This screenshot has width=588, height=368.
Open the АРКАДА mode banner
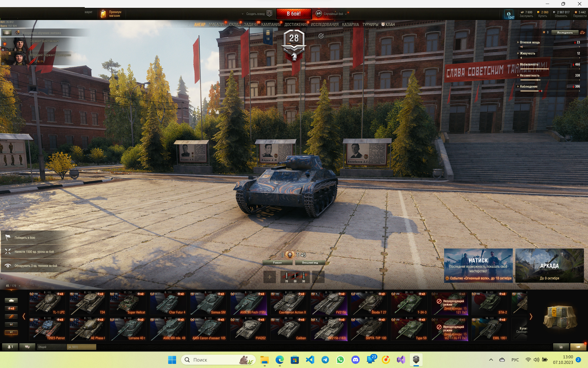click(x=549, y=265)
